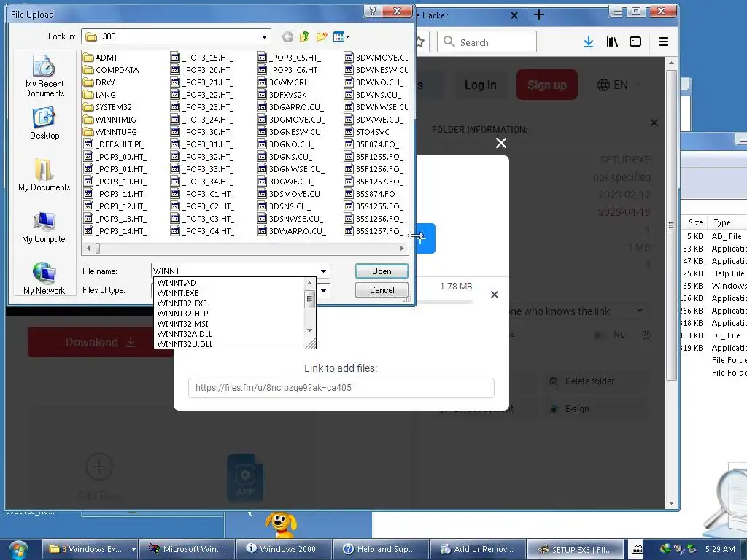The width and height of the screenshot is (747, 560).
Task: Toggle the Firefox sidebar icon
Action: [x=635, y=42]
